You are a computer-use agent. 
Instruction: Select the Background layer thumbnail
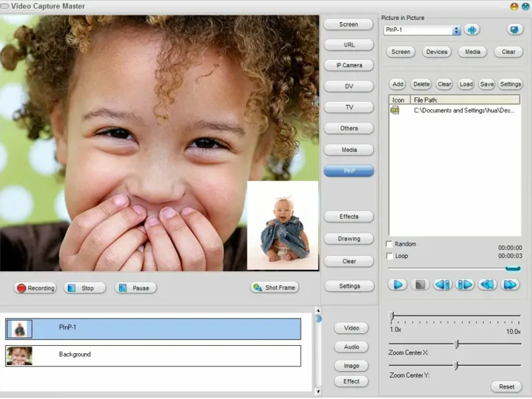(x=19, y=355)
